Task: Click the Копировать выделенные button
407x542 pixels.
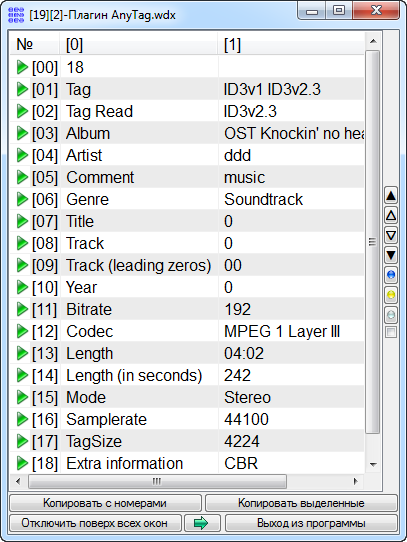Action: coord(301,503)
